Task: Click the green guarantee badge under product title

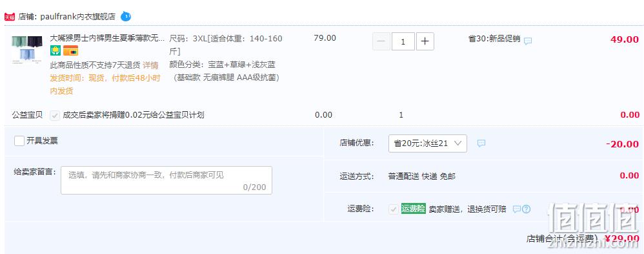Action: [55, 51]
